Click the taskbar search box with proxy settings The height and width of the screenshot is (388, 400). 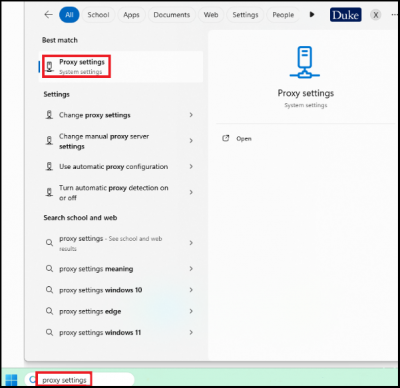coord(80,380)
